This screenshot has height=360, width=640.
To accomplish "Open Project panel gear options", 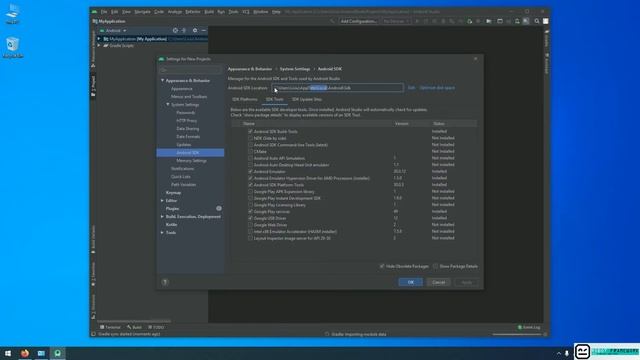I will pos(195,31).
